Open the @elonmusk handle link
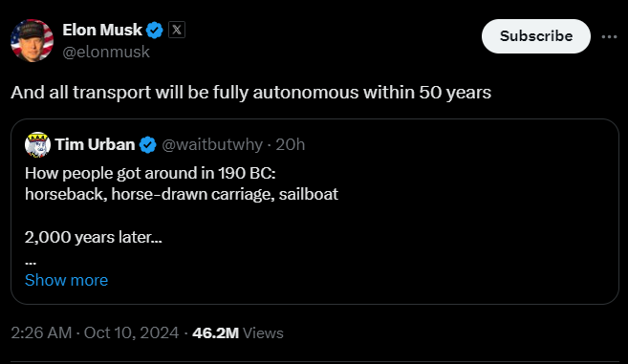Screen dimensions: 628x364 (x=106, y=52)
